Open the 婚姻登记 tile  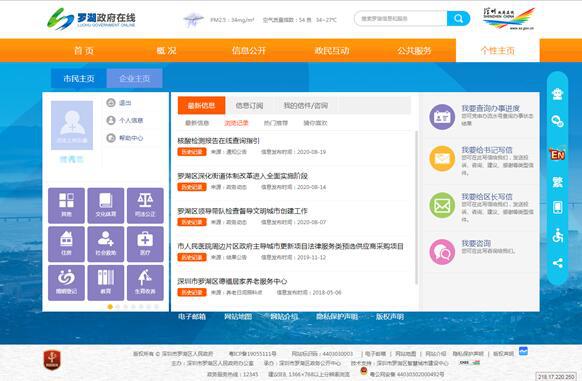coord(66,283)
